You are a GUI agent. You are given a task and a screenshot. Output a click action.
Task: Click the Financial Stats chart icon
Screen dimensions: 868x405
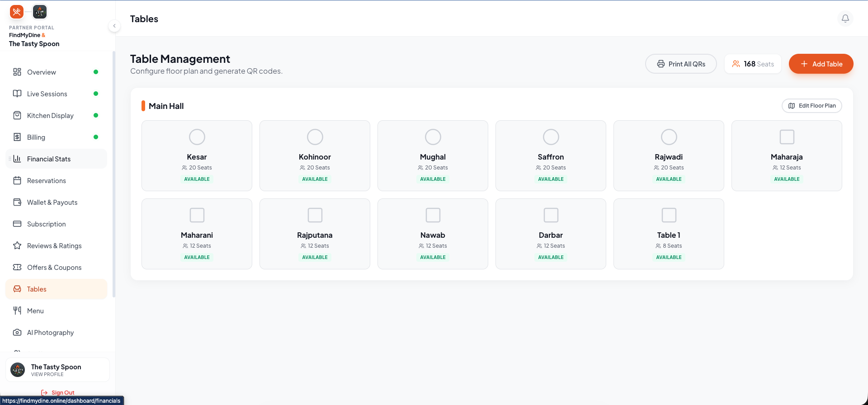click(x=17, y=159)
